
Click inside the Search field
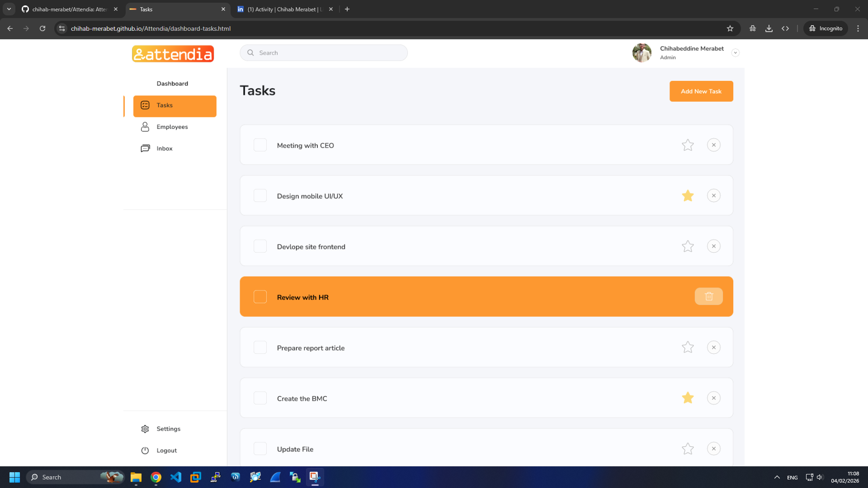[324, 52]
